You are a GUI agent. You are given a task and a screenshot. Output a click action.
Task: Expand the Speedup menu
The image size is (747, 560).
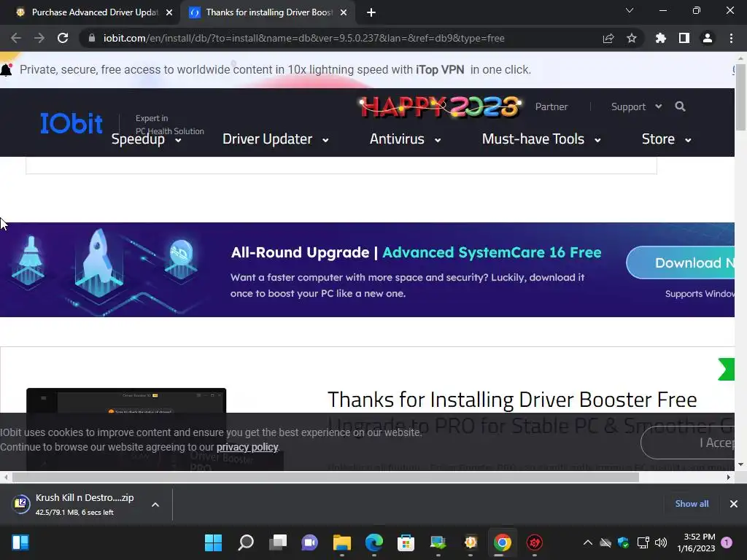146,139
